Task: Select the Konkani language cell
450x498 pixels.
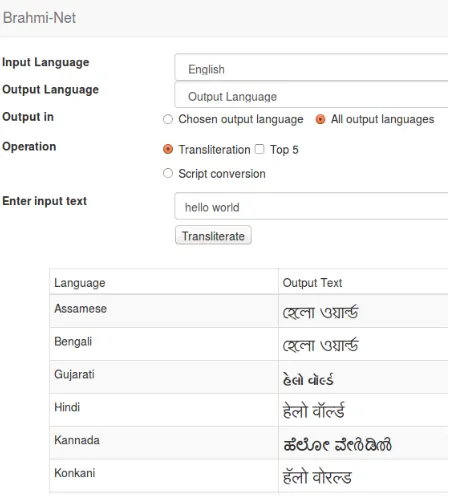Action: [x=164, y=476]
